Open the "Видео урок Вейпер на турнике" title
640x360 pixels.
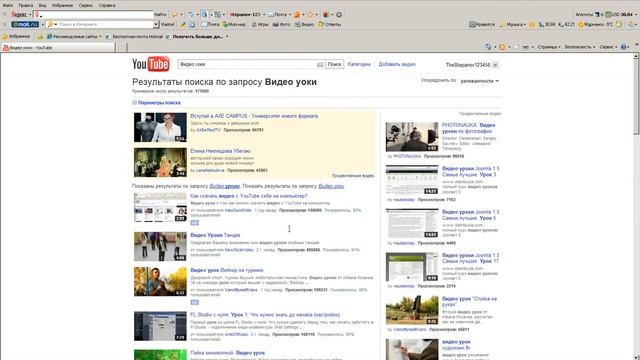point(227,270)
